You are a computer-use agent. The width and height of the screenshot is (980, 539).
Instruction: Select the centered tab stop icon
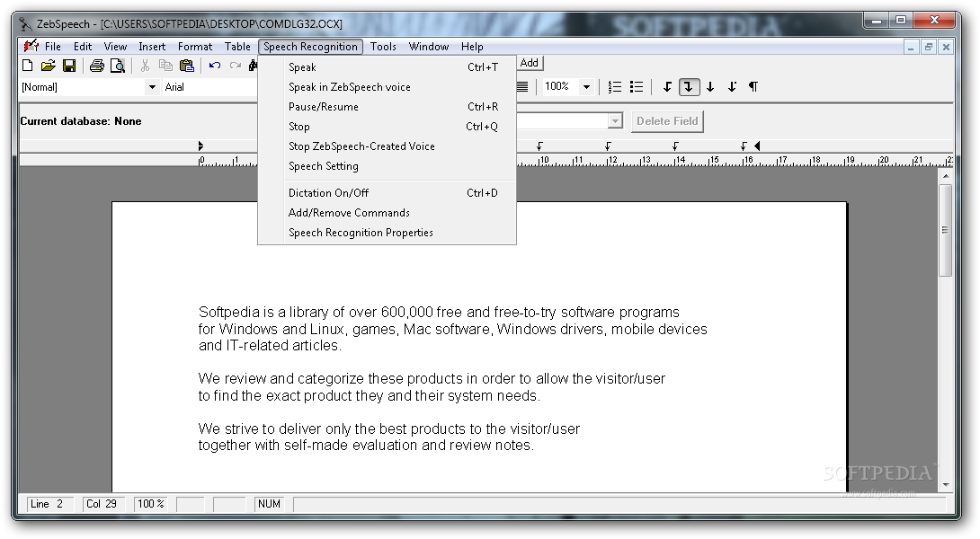click(710, 87)
